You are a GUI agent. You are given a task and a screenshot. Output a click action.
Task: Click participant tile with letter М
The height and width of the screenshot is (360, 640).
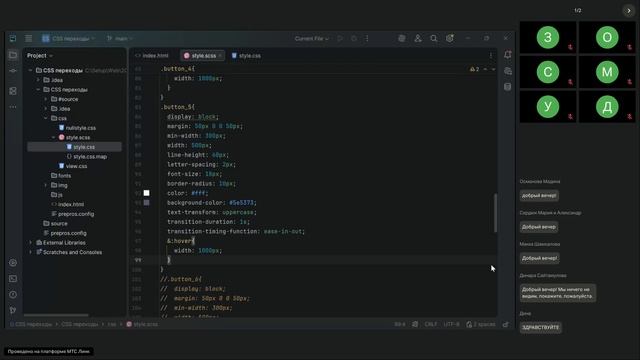pos(607,72)
